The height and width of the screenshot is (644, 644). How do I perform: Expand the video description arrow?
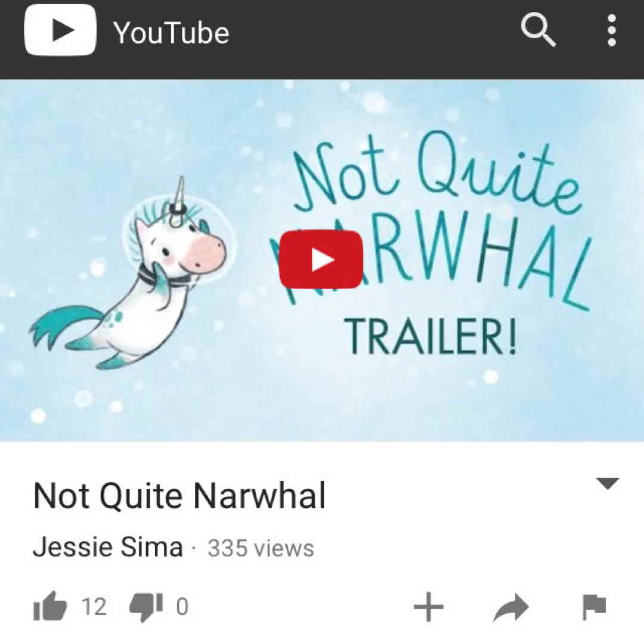pyautogui.click(x=608, y=484)
